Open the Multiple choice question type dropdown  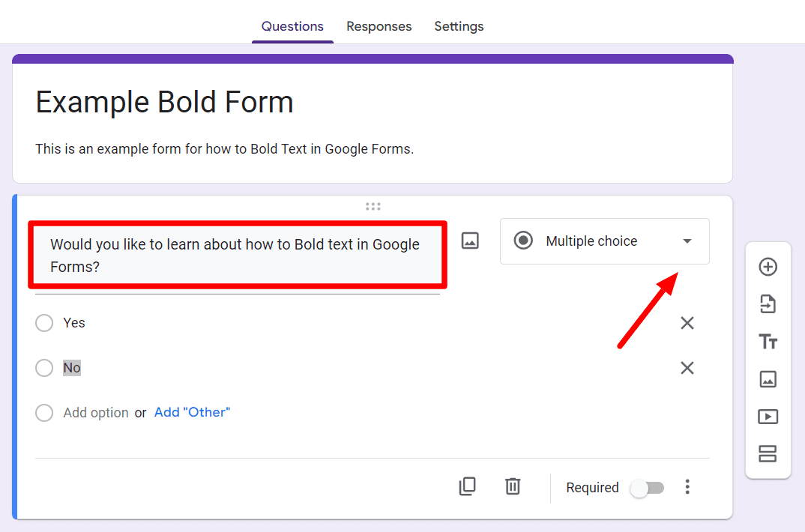click(x=605, y=241)
